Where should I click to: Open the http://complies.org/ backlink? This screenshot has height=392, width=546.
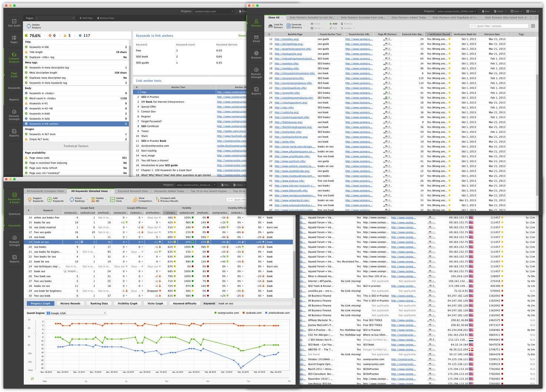[286, 39]
